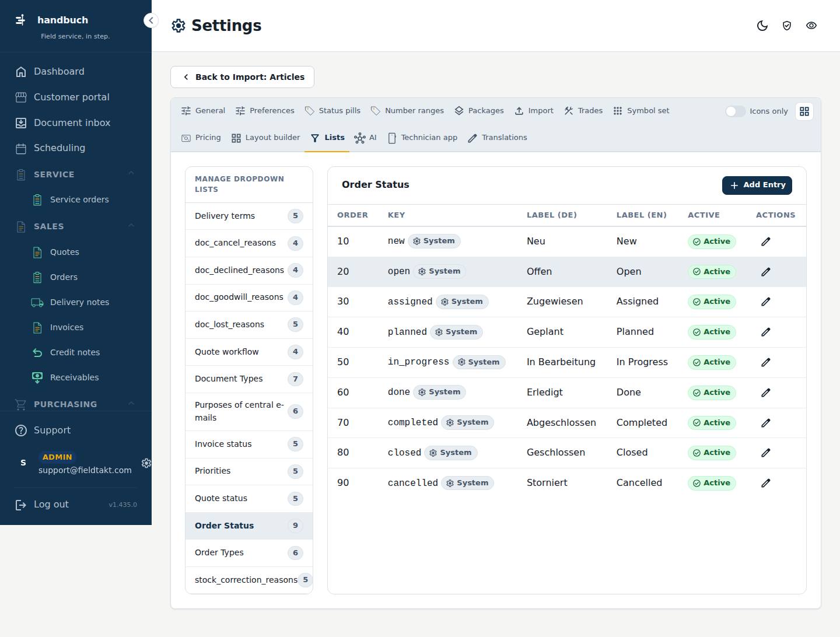Edit the 'done' entry pencil icon
Screen dimensions: 840x637
(x=766, y=393)
